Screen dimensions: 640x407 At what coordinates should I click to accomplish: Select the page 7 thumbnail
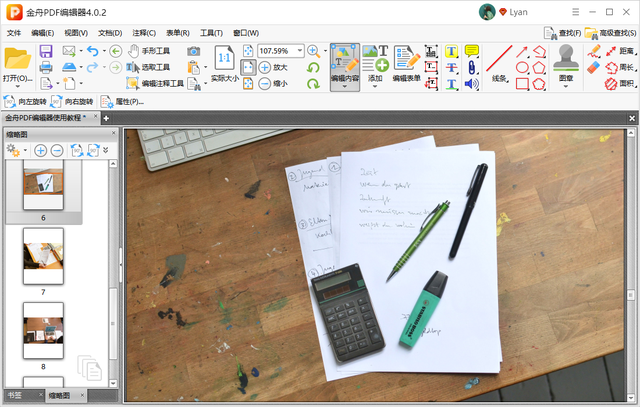(43, 256)
